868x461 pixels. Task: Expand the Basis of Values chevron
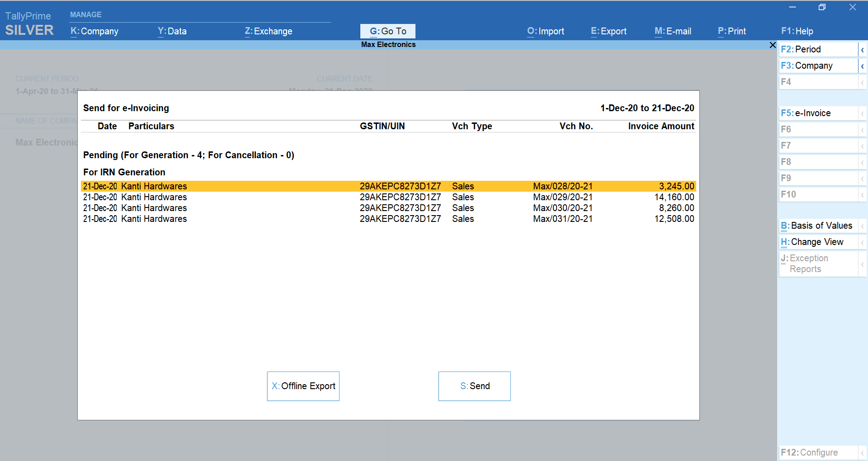tap(862, 226)
